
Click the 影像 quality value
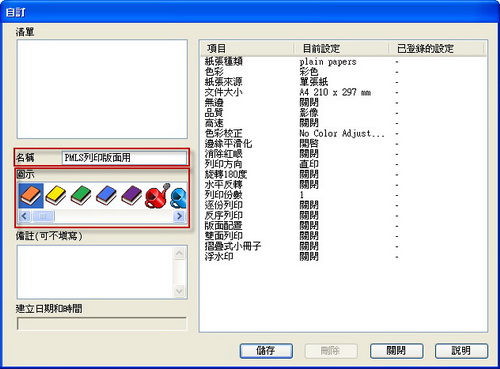click(x=309, y=113)
